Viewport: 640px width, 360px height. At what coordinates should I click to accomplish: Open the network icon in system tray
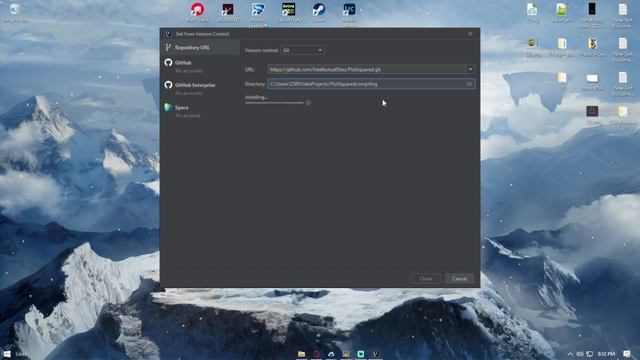589,354
